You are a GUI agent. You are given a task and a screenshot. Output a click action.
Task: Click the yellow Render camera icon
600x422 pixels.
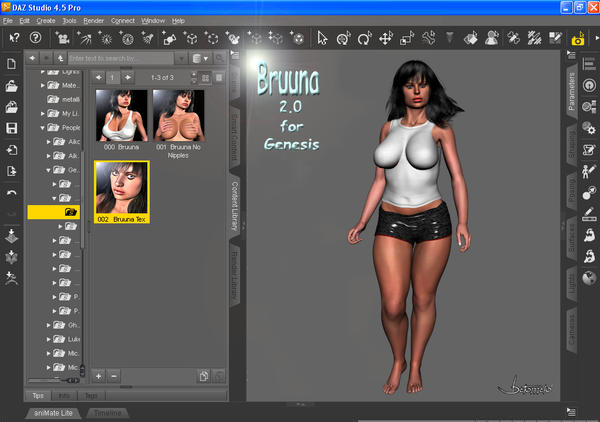pyautogui.click(x=578, y=38)
